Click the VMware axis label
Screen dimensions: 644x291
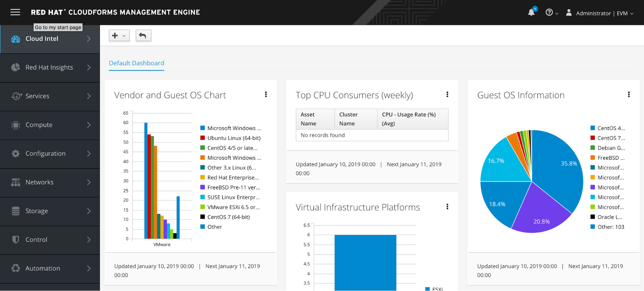click(162, 245)
